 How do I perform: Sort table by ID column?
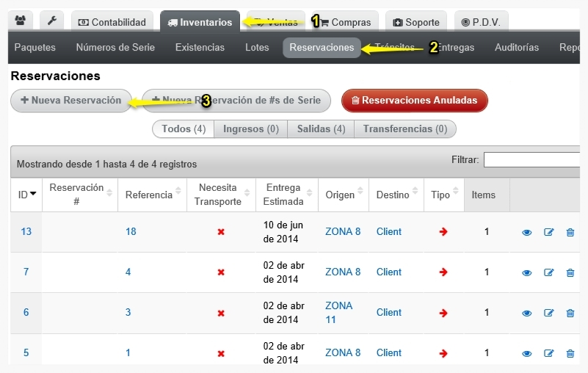[26, 195]
